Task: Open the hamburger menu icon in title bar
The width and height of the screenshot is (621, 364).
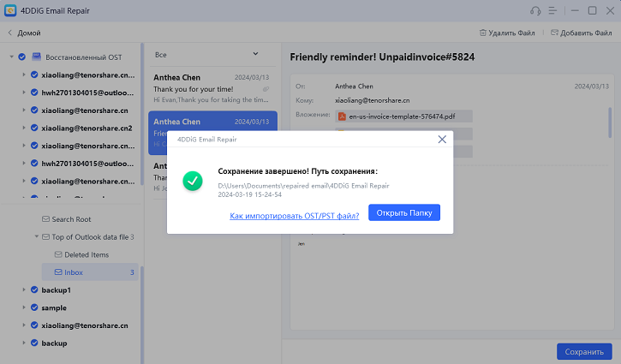Action: coord(552,10)
